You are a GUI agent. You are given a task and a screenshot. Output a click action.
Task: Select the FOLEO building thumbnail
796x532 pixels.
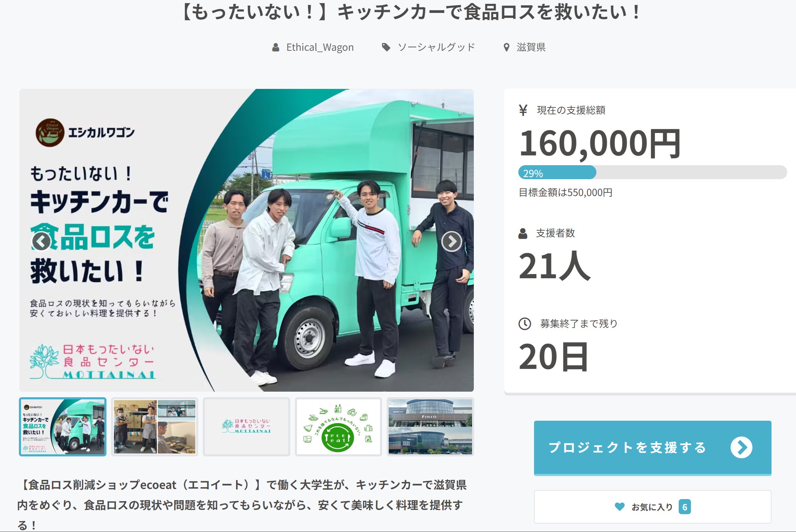pos(430,427)
